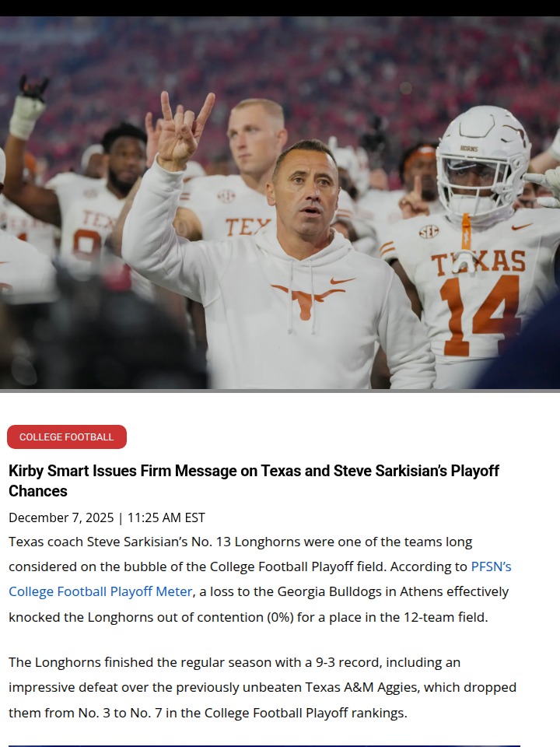Image resolution: width=560 pixels, height=747 pixels.
Task: Click the Nike swoosh on coach's hoodie
Action: pos(341,281)
